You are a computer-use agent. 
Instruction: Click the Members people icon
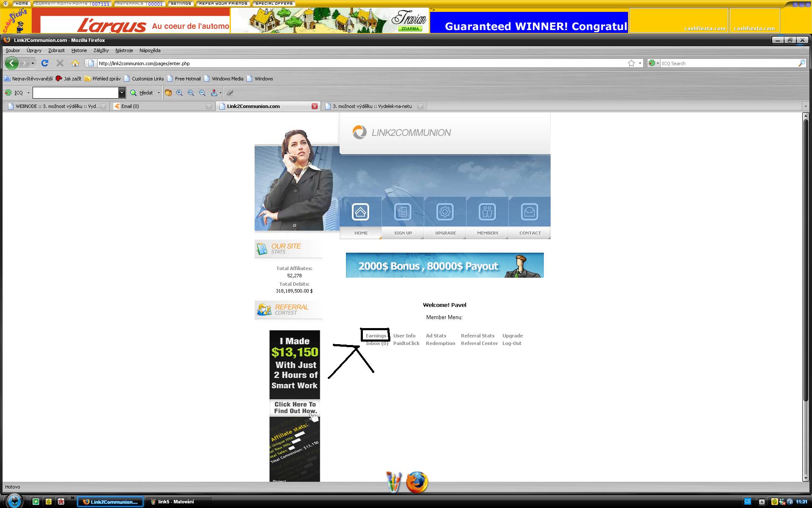pyautogui.click(x=487, y=212)
